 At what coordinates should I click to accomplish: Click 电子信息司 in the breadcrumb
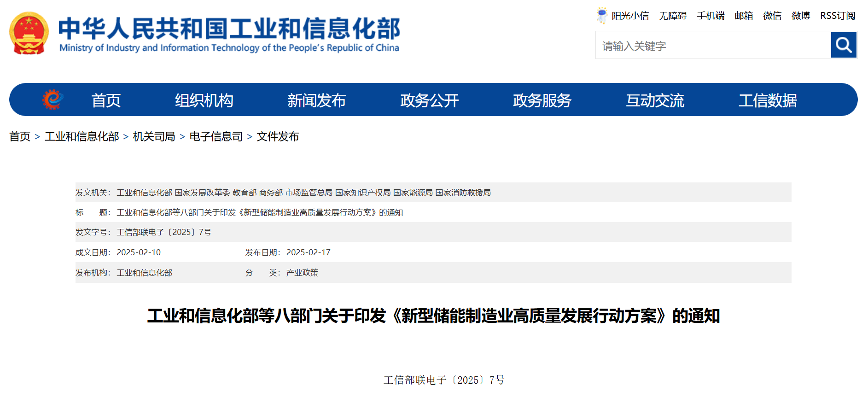(216, 137)
